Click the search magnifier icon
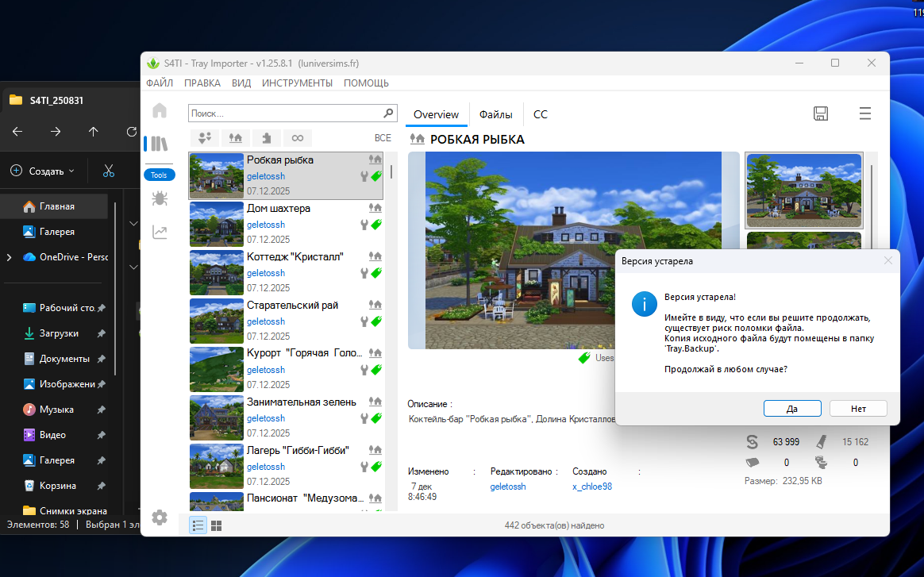The height and width of the screenshot is (577, 924). [x=388, y=113]
